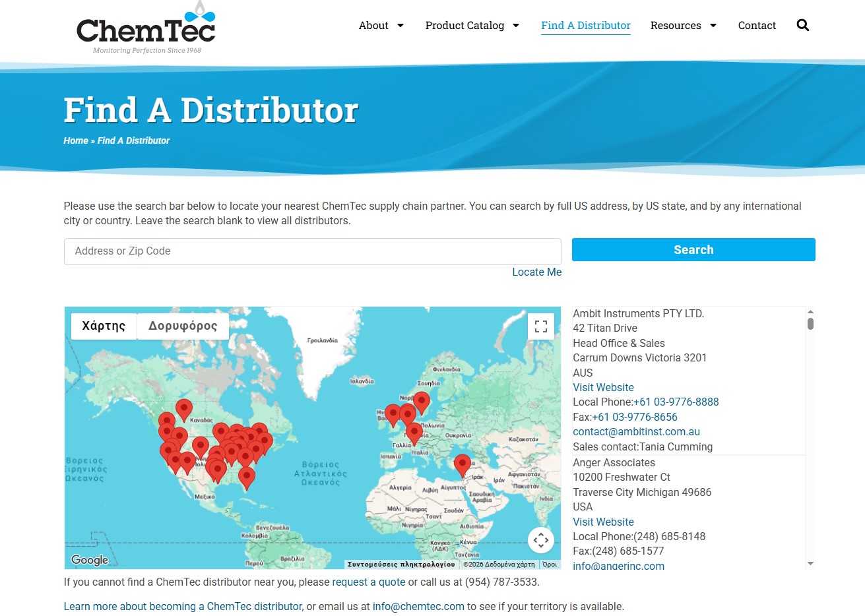
Task: Select the text Ambit Instruments PTY LTD.
Action: pyautogui.click(x=638, y=314)
